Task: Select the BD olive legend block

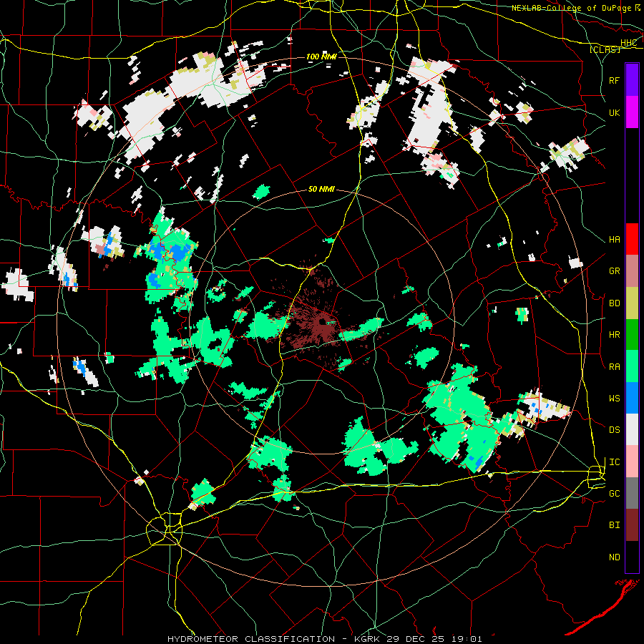Action: (x=632, y=303)
